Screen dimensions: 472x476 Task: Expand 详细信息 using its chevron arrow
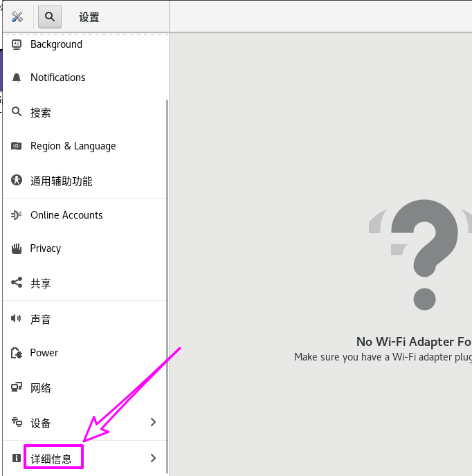[x=153, y=458]
